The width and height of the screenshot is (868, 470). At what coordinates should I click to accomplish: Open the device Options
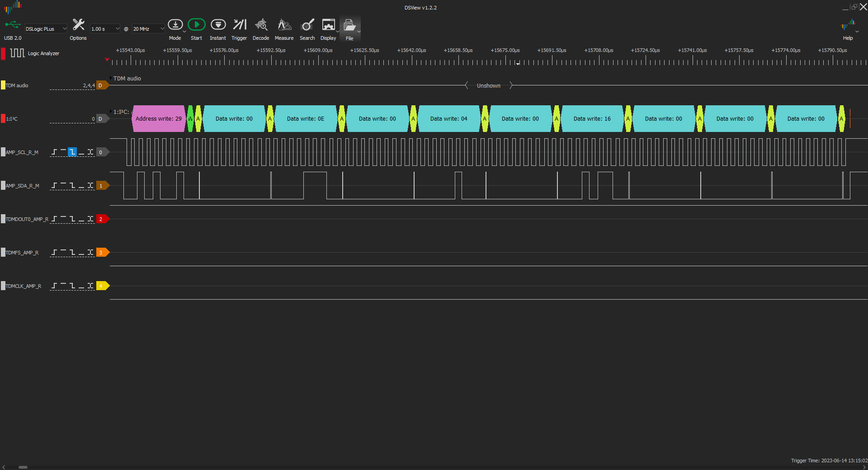click(78, 29)
